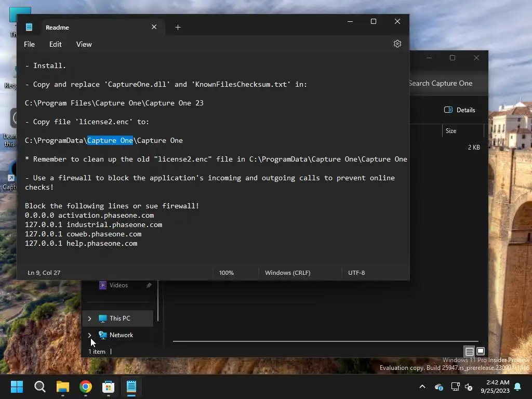
Task: Open the notifications bell
Action: pyautogui.click(x=518, y=387)
